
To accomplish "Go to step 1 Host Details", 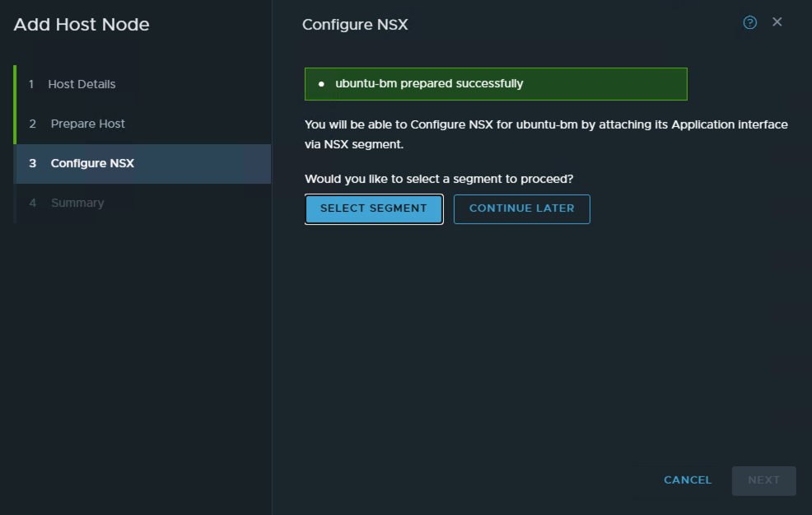I will pyautogui.click(x=143, y=84).
